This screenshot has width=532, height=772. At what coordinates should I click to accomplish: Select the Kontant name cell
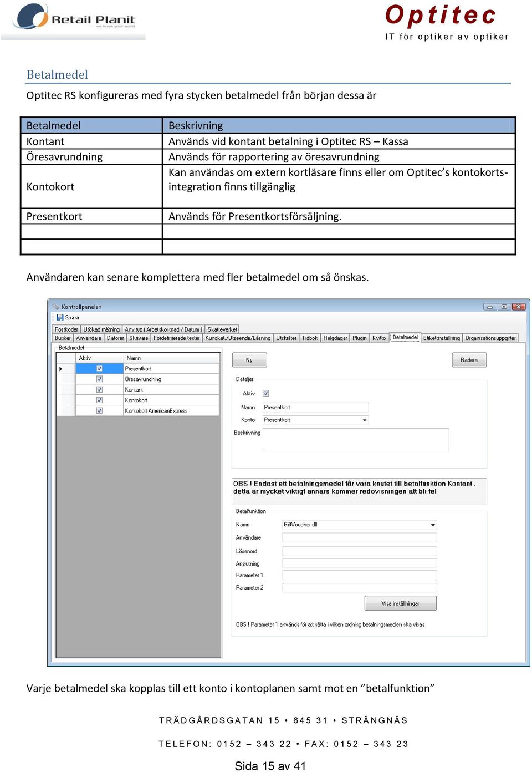click(171, 390)
